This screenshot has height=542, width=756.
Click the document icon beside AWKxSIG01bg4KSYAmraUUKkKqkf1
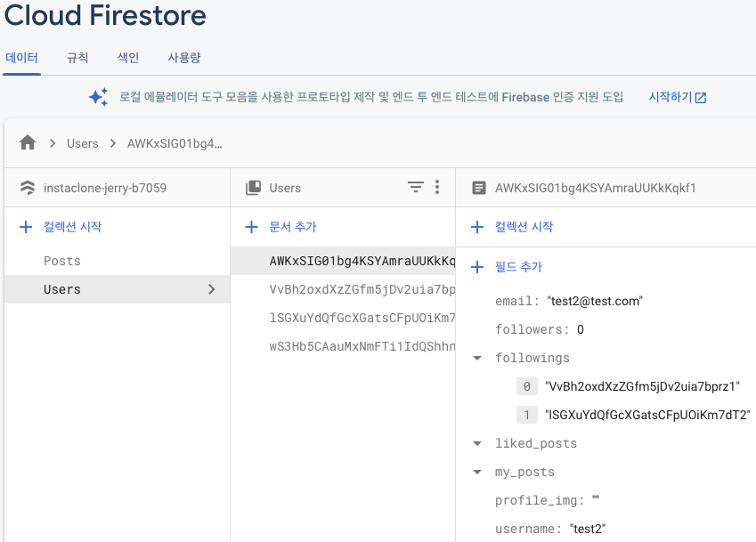tap(479, 188)
